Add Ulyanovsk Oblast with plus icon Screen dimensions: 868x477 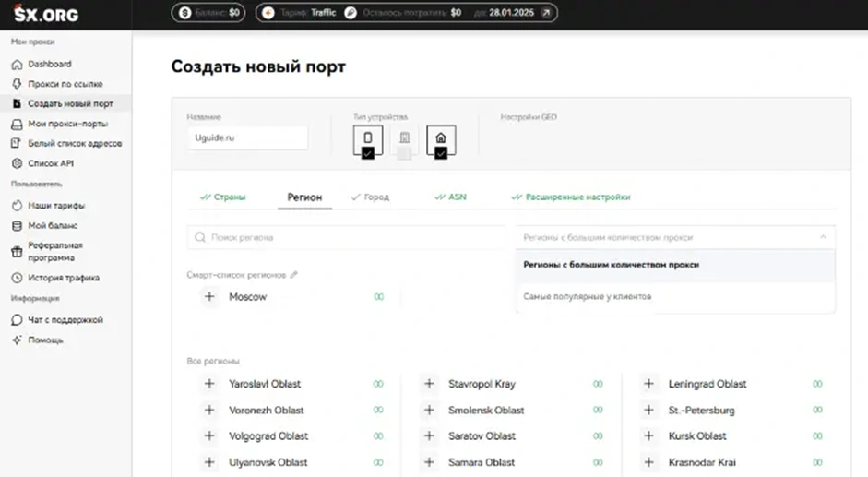pos(209,462)
